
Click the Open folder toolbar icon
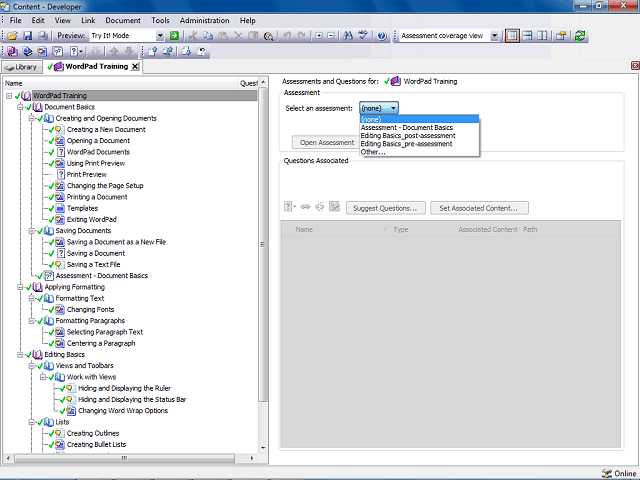pyautogui.click(x=12, y=36)
